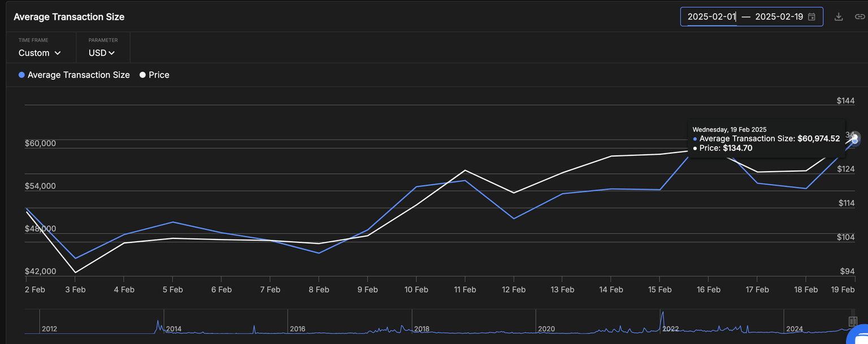Viewport: 868px width, 344px height.
Task: Open the Time Frame dropdown showing Custom
Action: pyautogui.click(x=39, y=52)
